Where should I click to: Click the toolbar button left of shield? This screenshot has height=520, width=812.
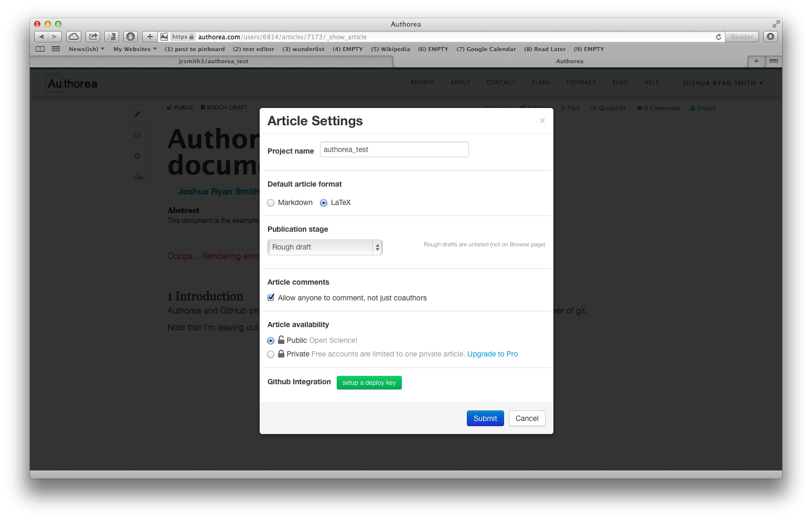point(112,37)
